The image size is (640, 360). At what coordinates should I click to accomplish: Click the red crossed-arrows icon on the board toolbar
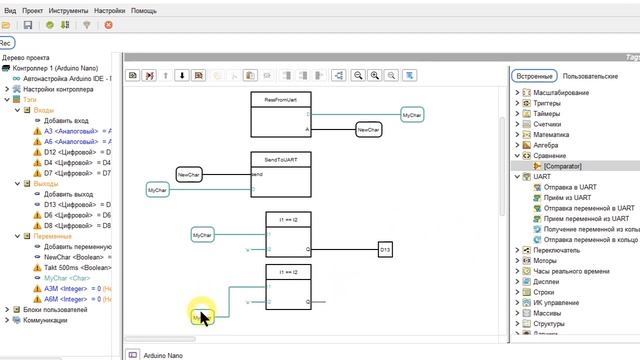[149, 76]
